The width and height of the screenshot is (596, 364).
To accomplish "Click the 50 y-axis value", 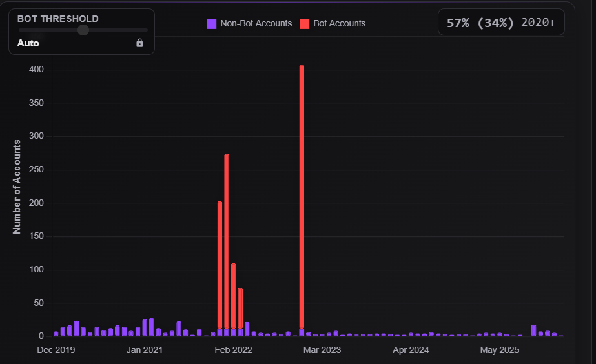I will (39, 303).
